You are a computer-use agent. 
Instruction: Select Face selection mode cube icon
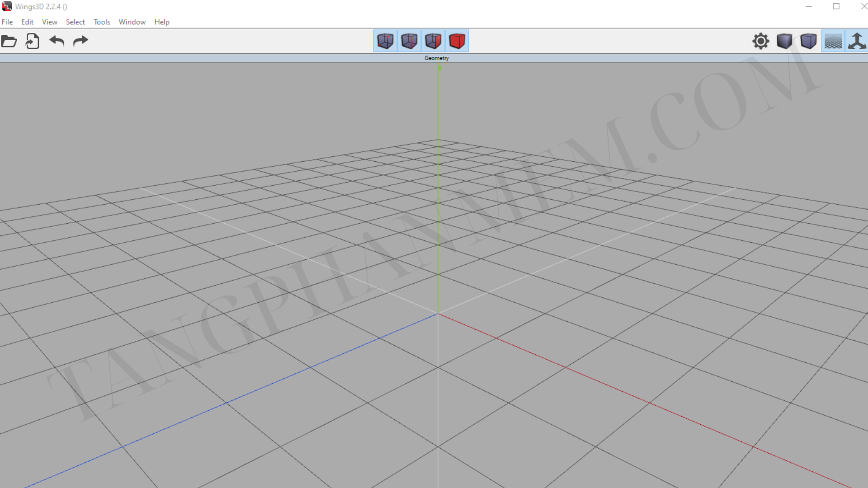[x=433, y=41]
